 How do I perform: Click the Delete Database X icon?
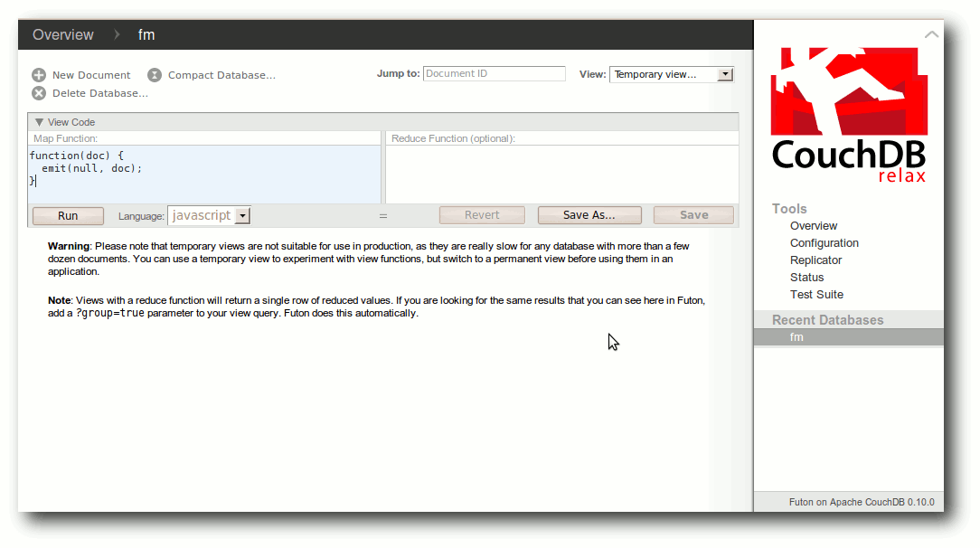(x=39, y=93)
